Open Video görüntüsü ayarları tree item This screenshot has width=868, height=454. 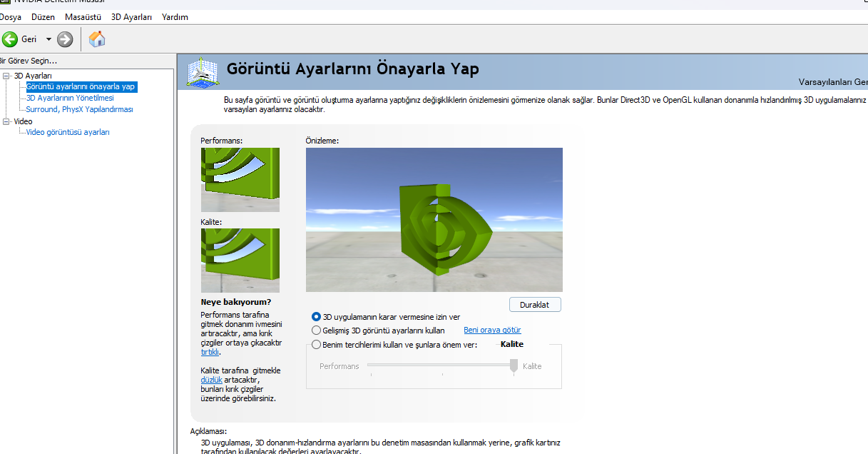click(x=68, y=132)
